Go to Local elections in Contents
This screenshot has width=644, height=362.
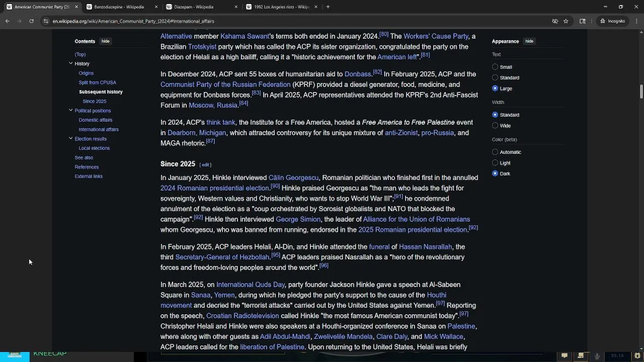coord(94,148)
